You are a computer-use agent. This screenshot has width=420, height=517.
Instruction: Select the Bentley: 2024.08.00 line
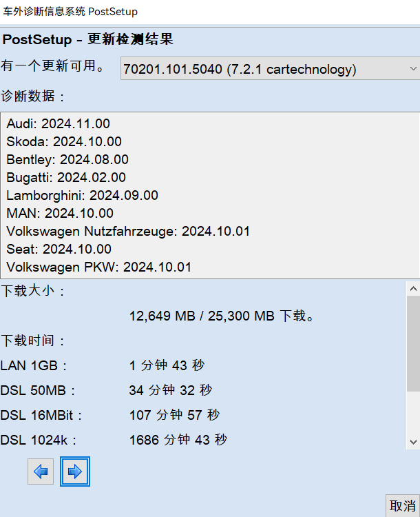pyautogui.click(x=67, y=160)
